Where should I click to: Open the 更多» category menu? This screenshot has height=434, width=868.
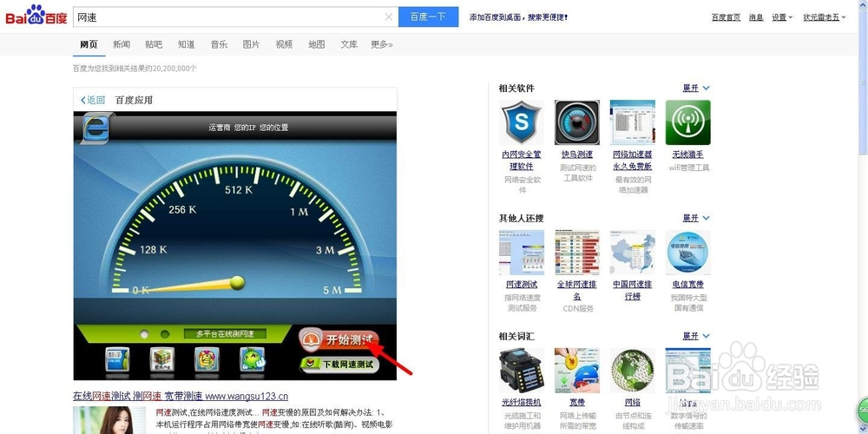pyautogui.click(x=382, y=44)
